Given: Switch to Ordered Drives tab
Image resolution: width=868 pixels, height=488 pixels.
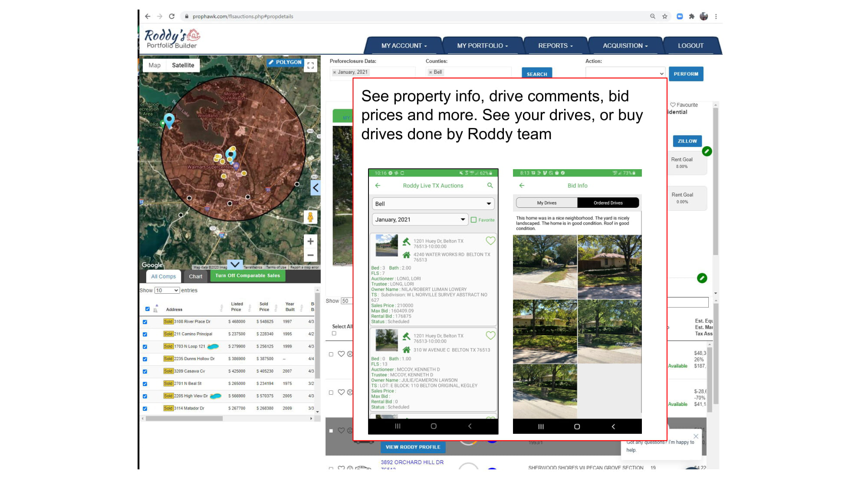Looking at the screenshot, I should [608, 203].
